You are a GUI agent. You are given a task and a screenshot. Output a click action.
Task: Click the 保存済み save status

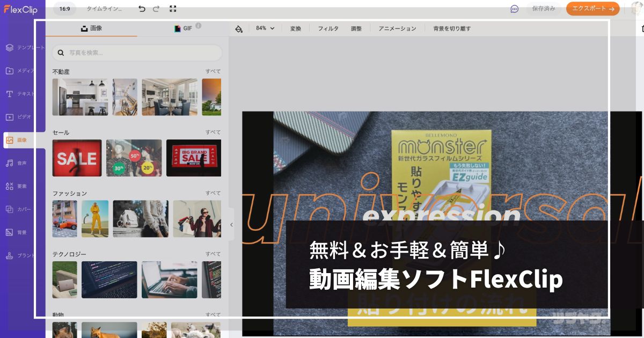click(x=543, y=9)
